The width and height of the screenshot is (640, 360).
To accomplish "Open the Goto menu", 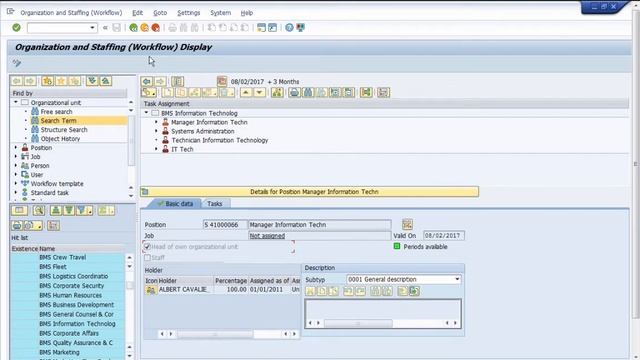I will click(x=160, y=13).
